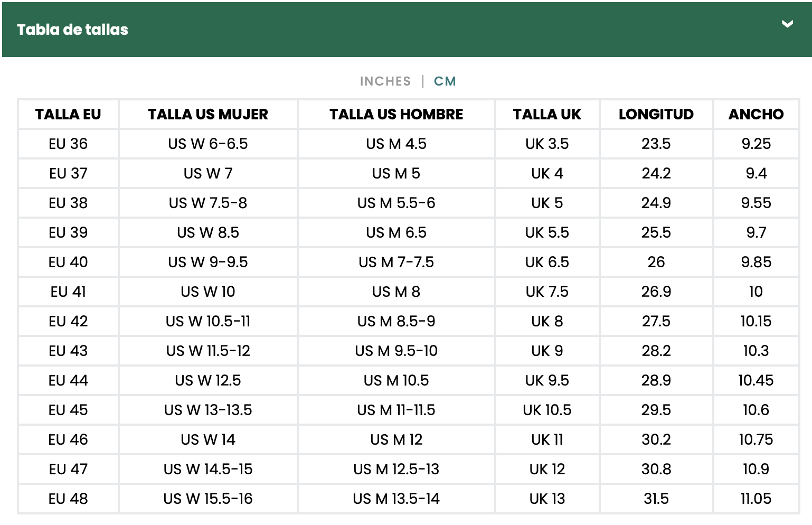Select the EU 48 size cell
Image resolution: width=812 pixels, height=525 pixels.
pos(68,499)
